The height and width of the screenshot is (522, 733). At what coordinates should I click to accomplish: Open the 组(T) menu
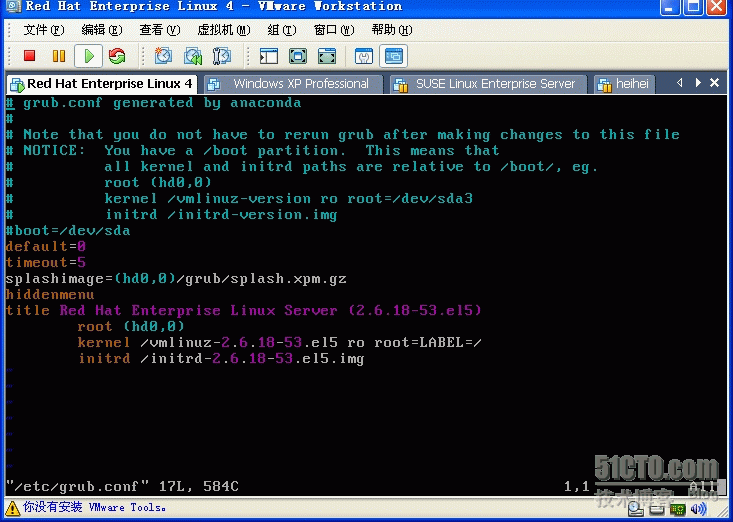(282, 30)
